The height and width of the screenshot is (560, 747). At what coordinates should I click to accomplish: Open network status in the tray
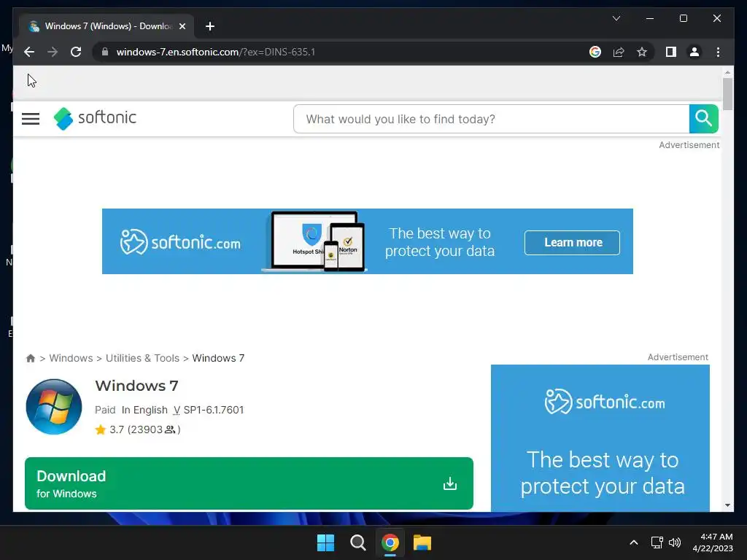pos(657,542)
